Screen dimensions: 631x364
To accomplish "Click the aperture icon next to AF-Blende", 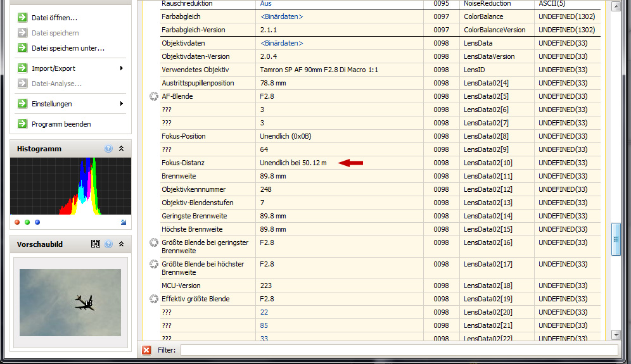I will coord(154,96).
